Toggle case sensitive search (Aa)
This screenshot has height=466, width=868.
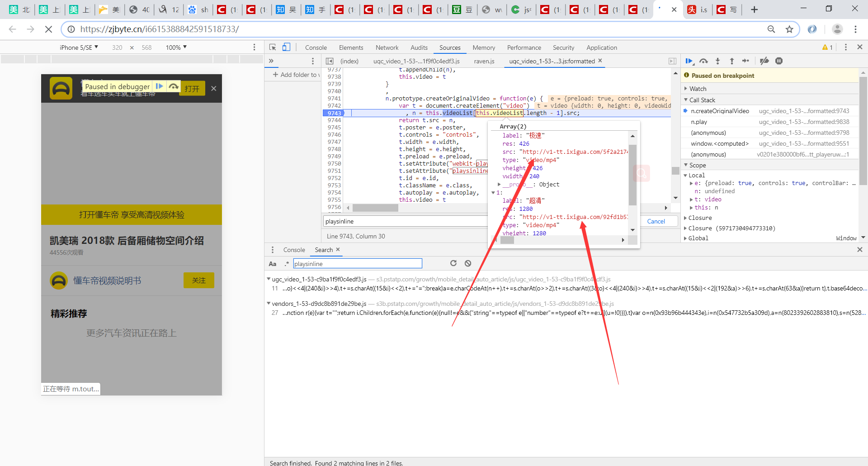(x=273, y=264)
